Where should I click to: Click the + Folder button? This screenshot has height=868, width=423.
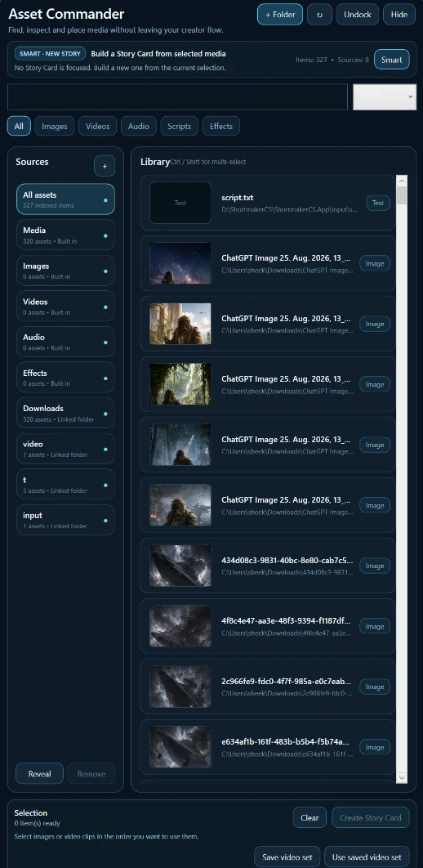tap(280, 15)
